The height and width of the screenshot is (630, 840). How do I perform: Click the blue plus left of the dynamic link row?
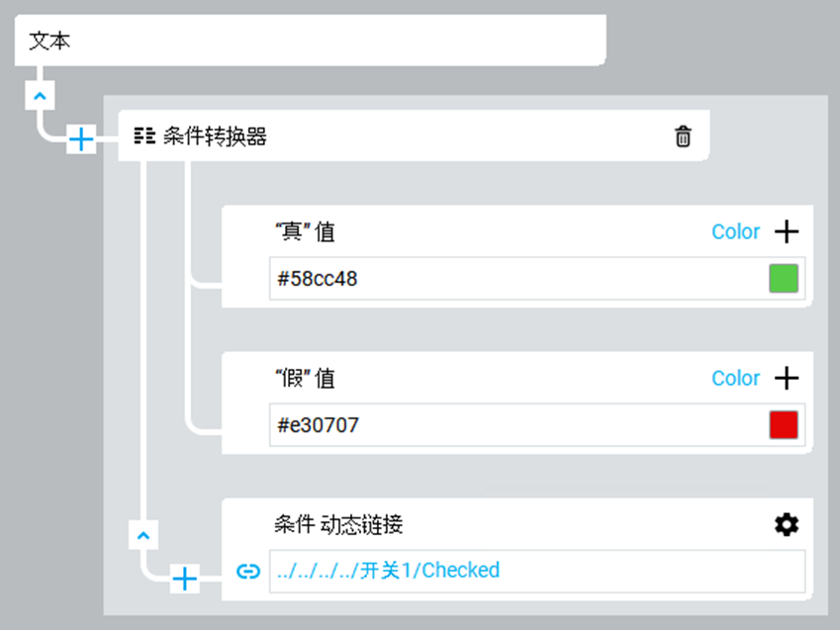pos(185,579)
